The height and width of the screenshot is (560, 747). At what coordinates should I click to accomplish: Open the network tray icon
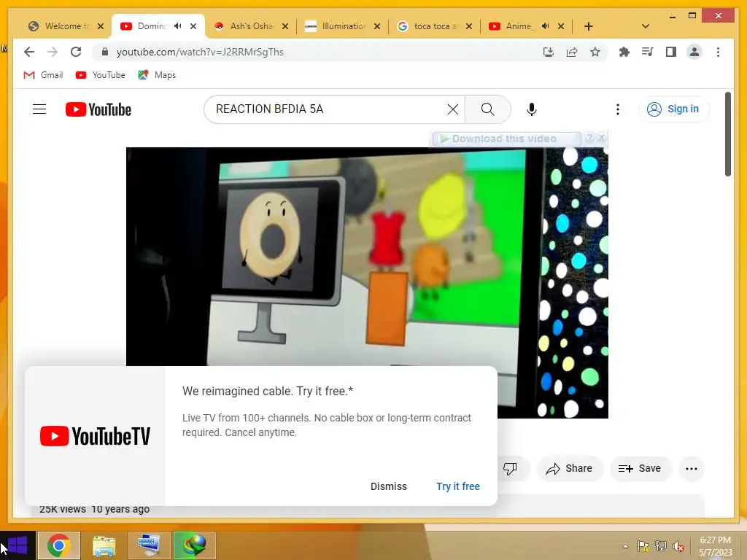click(661, 546)
